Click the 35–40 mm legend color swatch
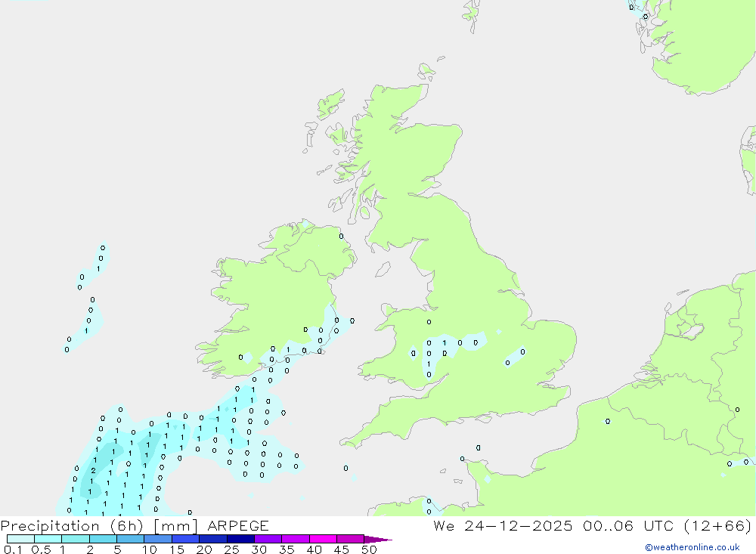 pyautogui.click(x=296, y=539)
